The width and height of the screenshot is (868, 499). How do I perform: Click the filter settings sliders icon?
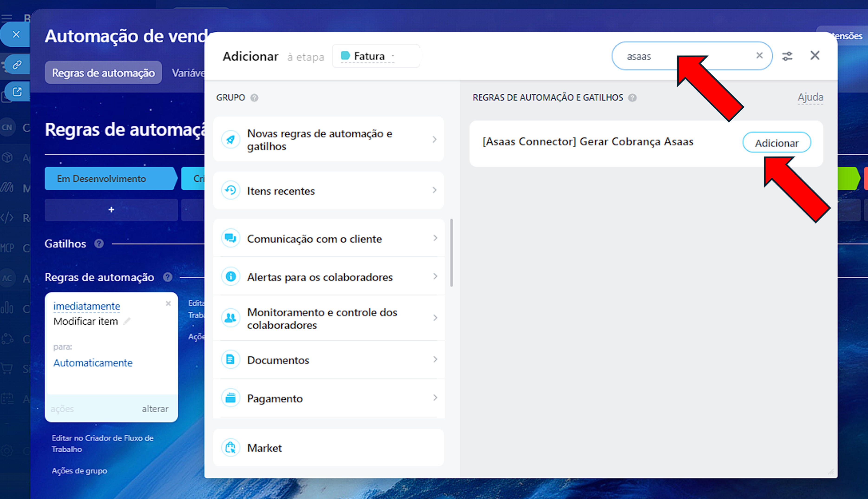(x=787, y=56)
